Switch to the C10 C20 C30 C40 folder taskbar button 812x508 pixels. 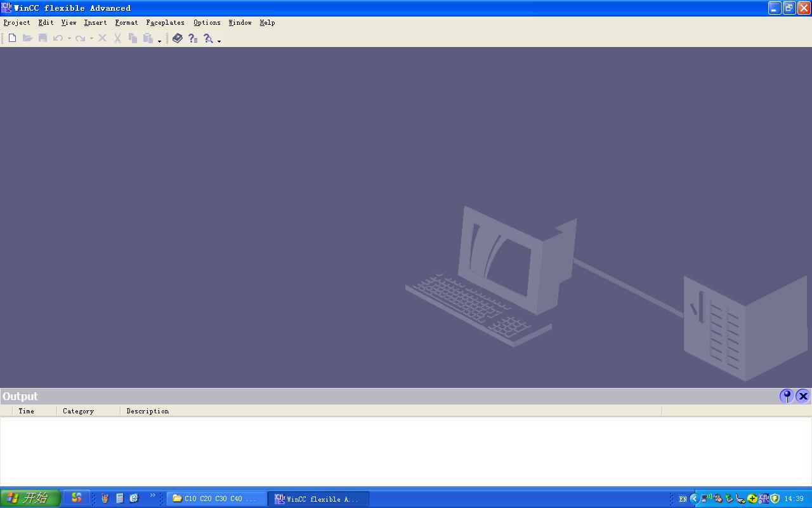(x=216, y=499)
